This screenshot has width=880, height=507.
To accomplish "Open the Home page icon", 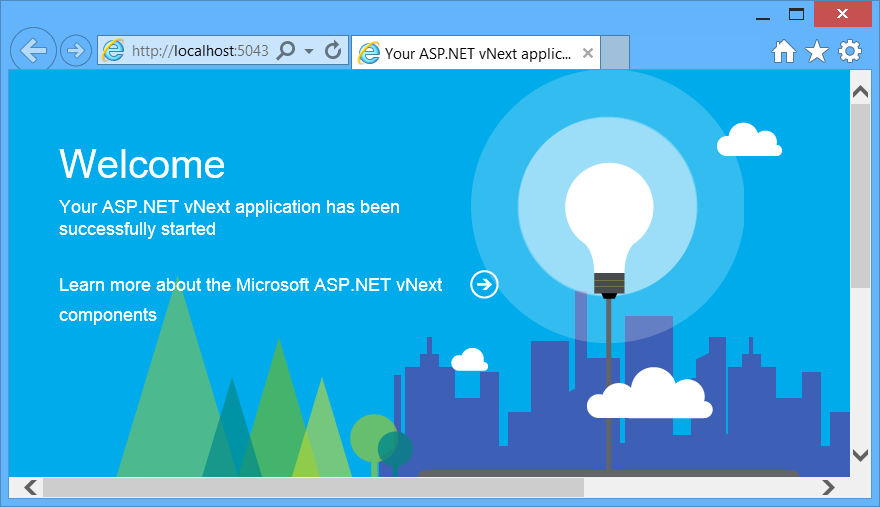I will pos(783,52).
